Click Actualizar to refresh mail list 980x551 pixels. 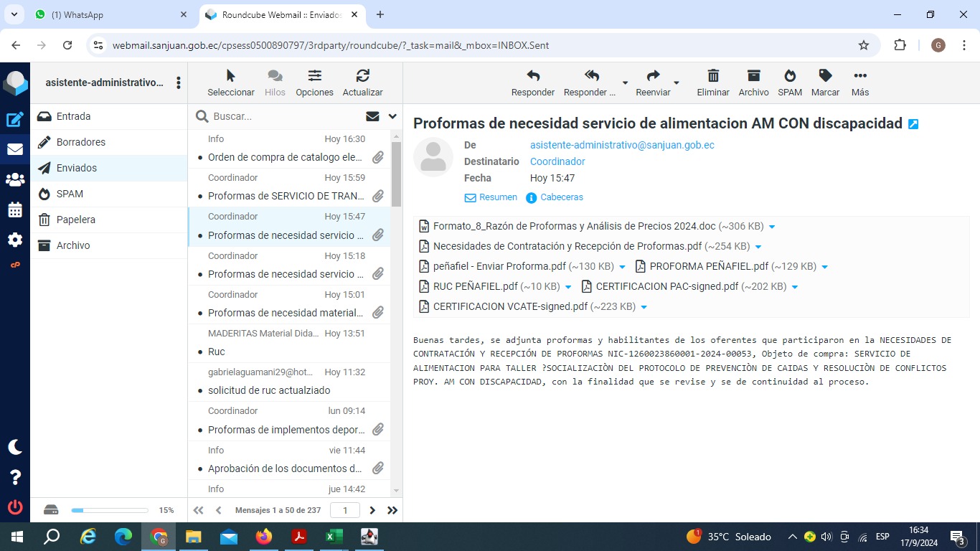tap(362, 76)
